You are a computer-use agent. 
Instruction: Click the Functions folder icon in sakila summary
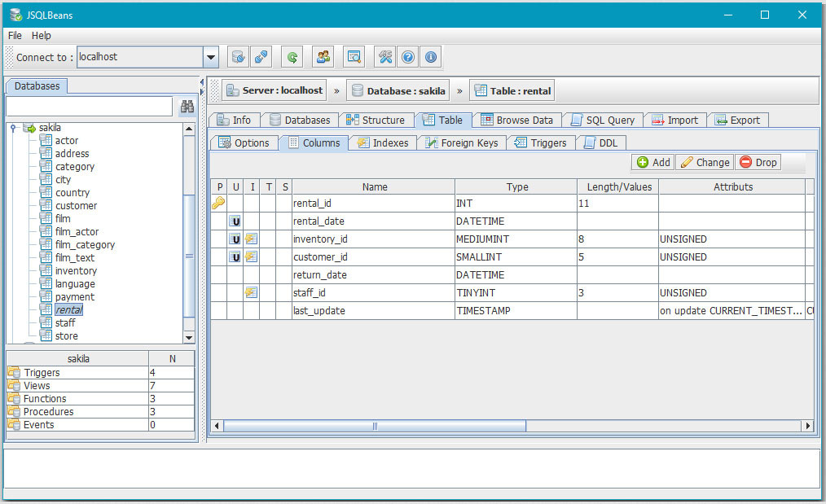pos(14,399)
